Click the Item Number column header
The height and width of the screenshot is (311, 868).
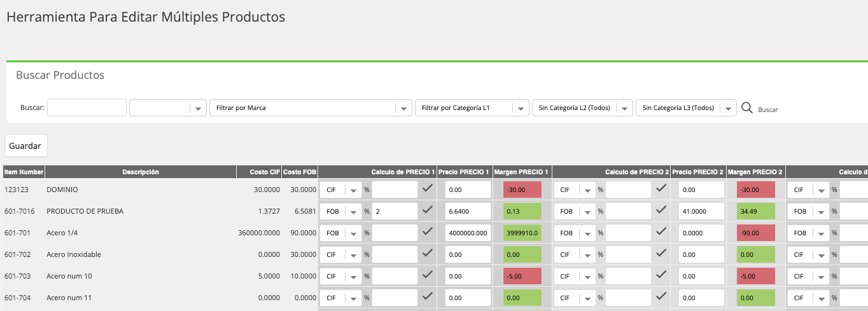[24, 172]
